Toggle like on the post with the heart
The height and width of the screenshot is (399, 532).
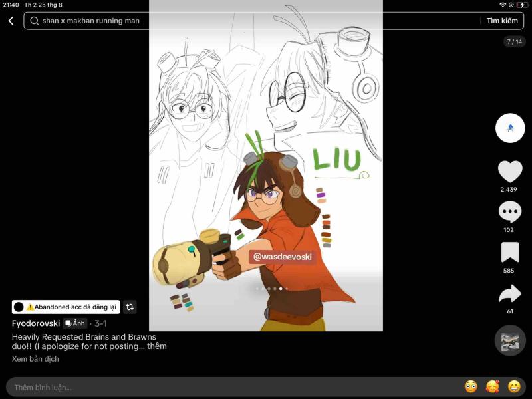[510, 172]
